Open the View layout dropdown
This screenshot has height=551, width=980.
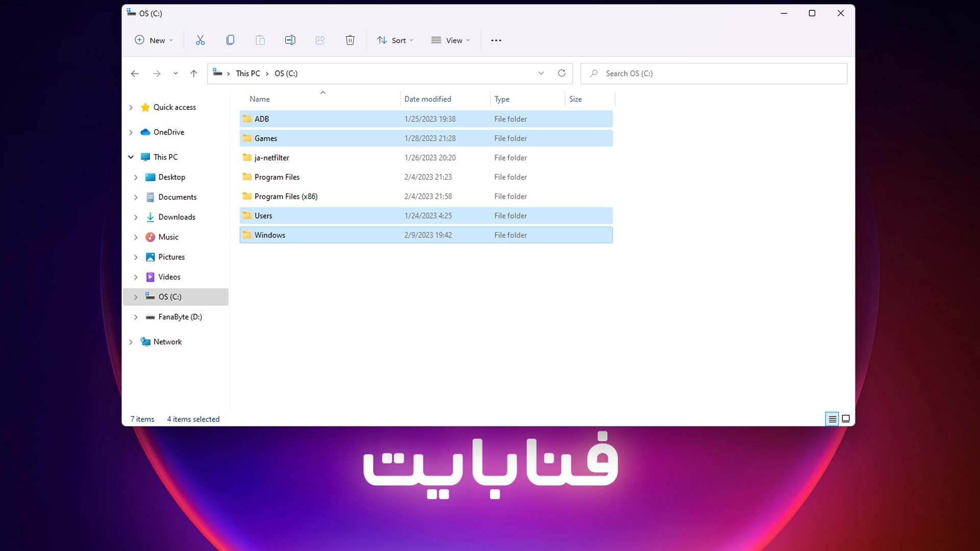(x=451, y=40)
